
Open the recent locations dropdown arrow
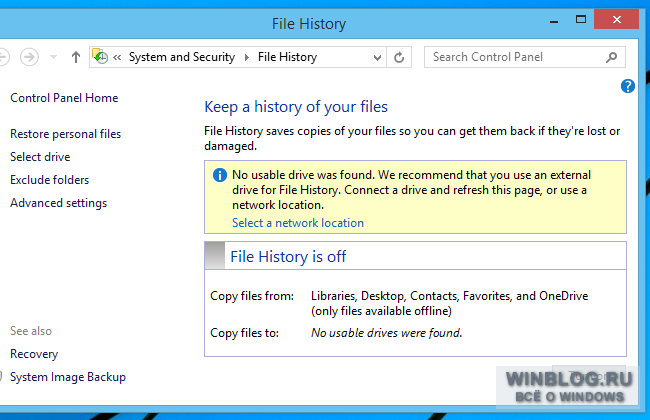(53, 57)
